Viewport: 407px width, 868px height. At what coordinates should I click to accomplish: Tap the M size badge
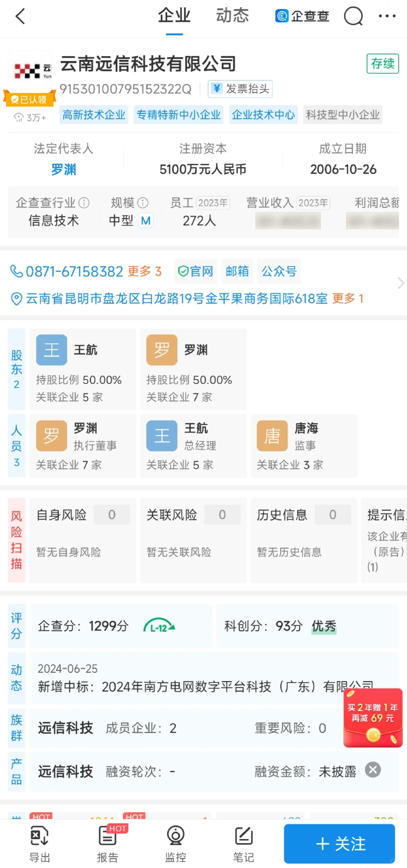tap(146, 220)
